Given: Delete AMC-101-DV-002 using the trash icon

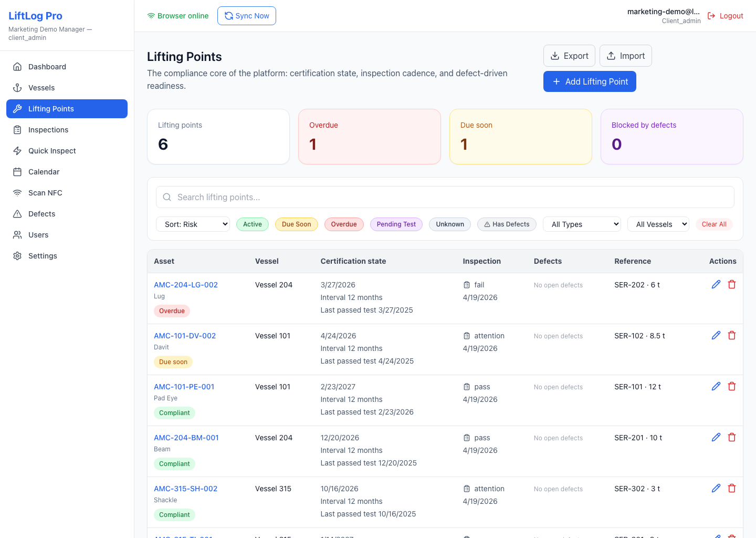Looking at the screenshot, I should click(x=732, y=335).
